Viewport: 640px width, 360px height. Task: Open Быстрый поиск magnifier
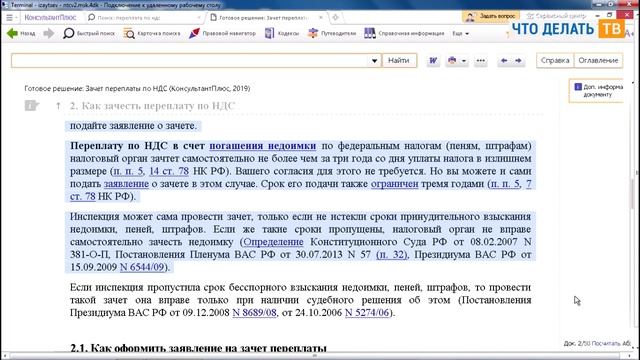tap(89, 33)
